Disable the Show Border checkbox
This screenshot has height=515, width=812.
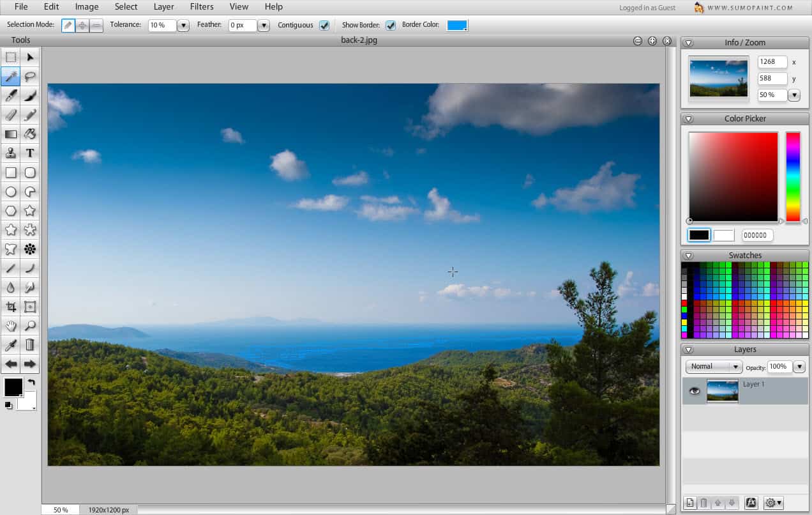(x=391, y=26)
